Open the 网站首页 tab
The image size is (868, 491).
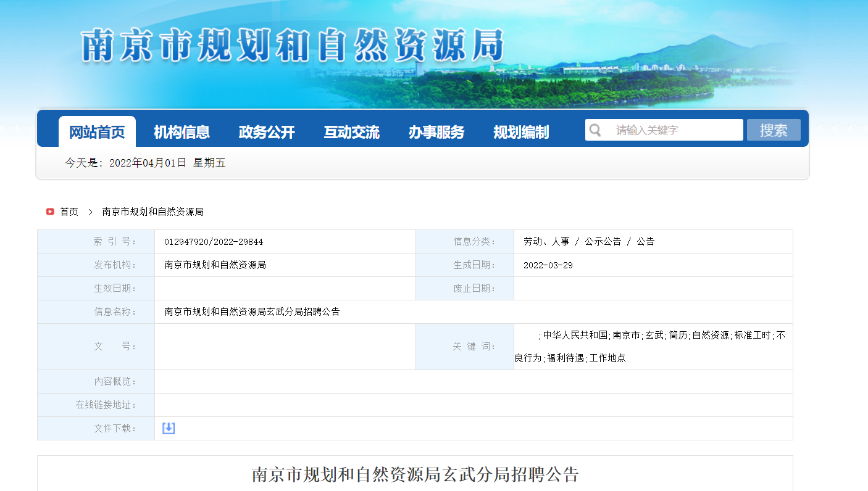click(97, 131)
